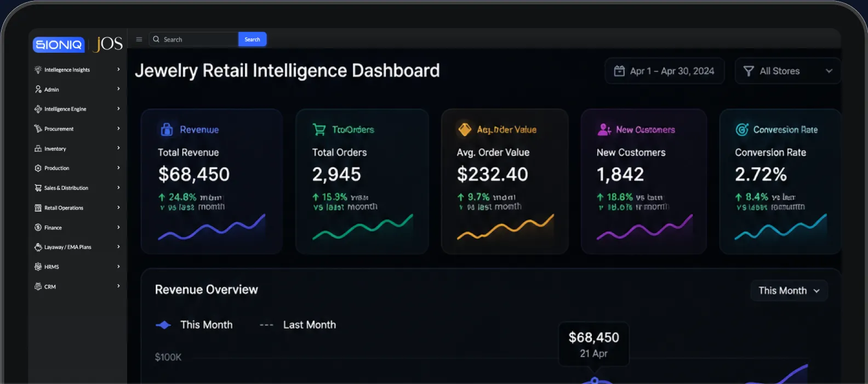Click the Total Revenue sparkline chart
Viewport: 868px width, 384px height.
click(x=212, y=227)
